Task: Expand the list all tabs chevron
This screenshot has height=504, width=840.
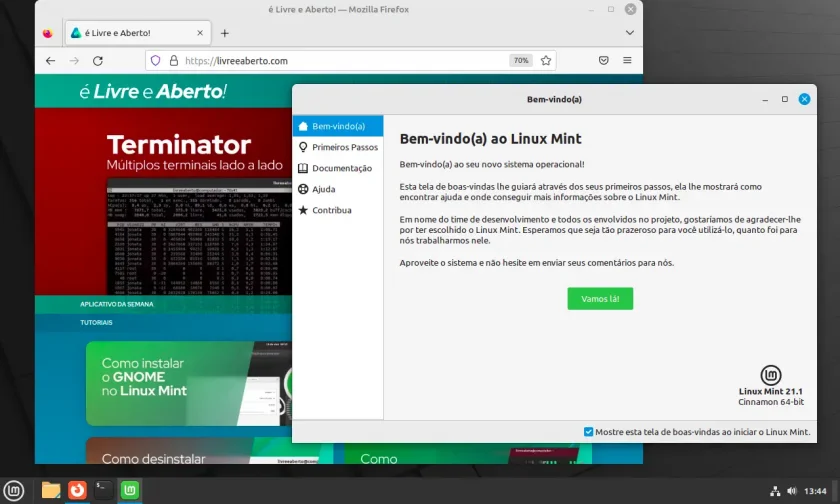Action: 630,33
